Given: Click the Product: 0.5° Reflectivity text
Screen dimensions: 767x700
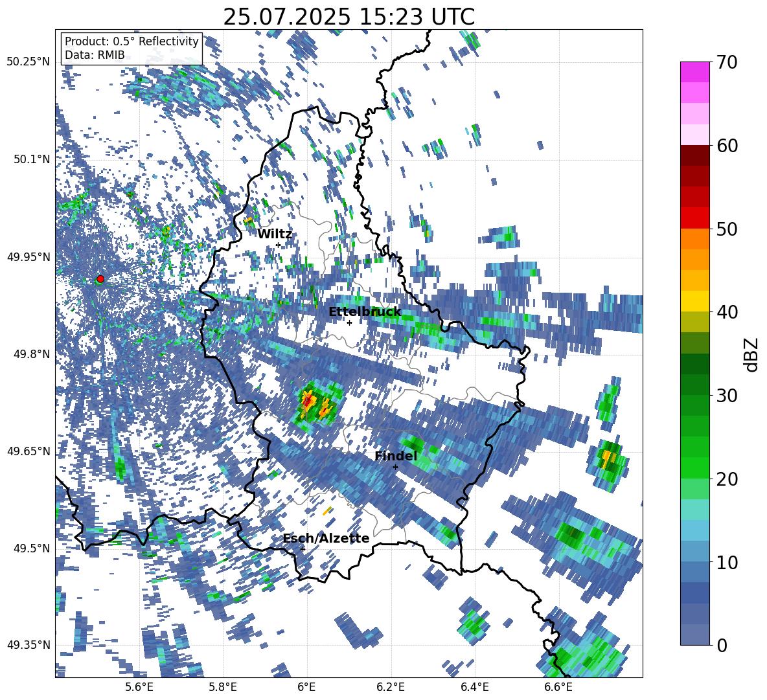Looking at the screenshot, I should pos(132,41).
